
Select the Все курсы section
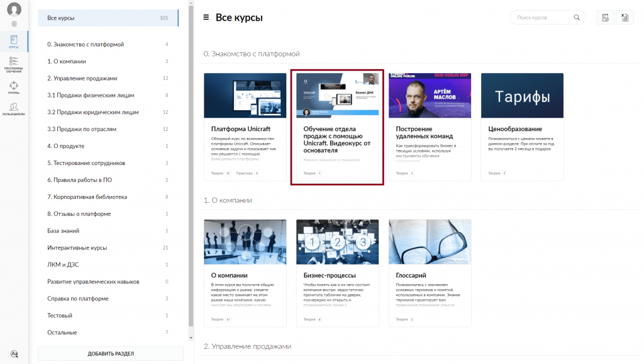pos(108,18)
